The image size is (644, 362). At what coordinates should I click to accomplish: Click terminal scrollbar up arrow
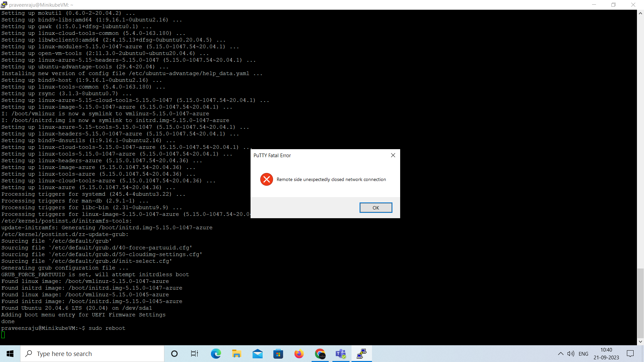click(x=640, y=13)
